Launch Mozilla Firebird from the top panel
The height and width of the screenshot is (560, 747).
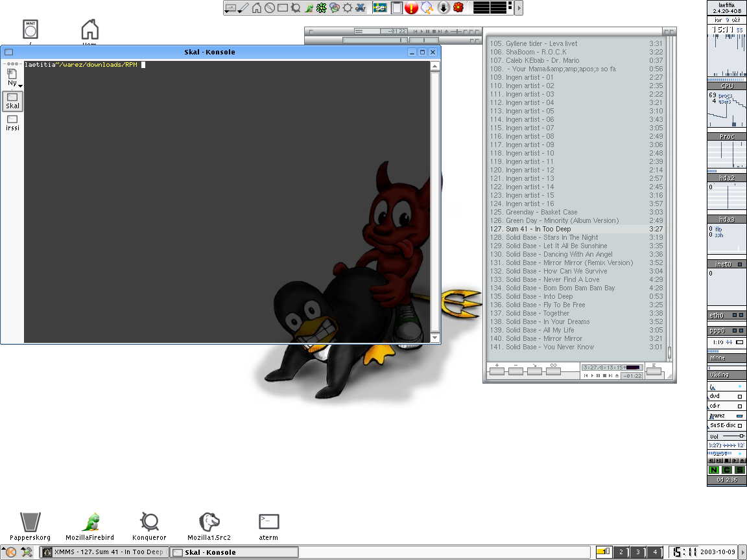click(309, 8)
